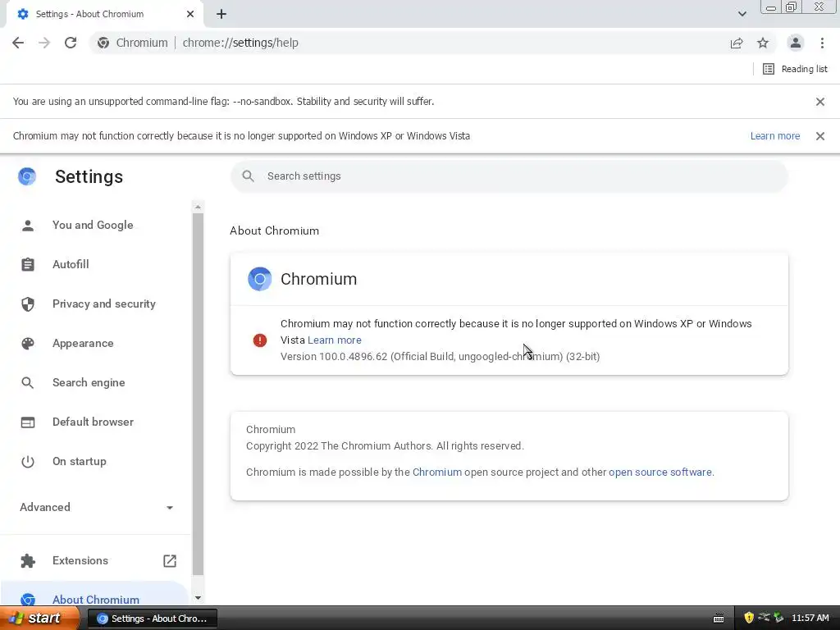Click the tray security shield icon
The width and height of the screenshot is (840, 630).
click(x=748, y=618)
